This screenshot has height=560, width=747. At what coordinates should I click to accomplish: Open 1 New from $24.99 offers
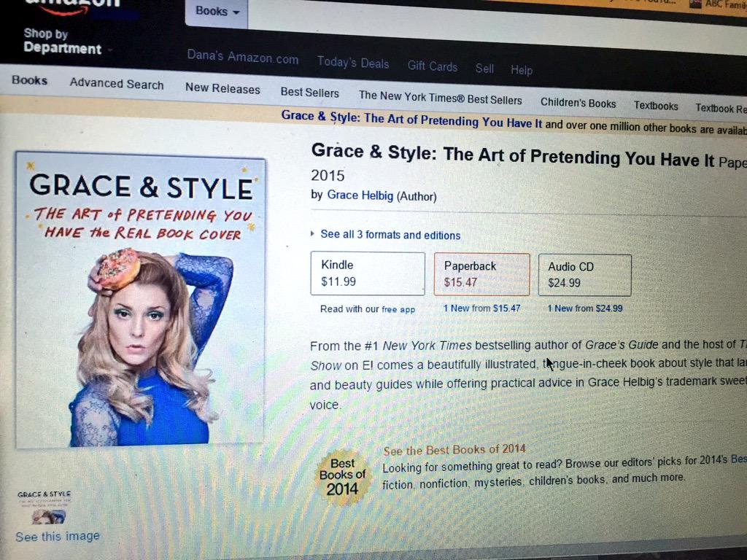(584, 308)
